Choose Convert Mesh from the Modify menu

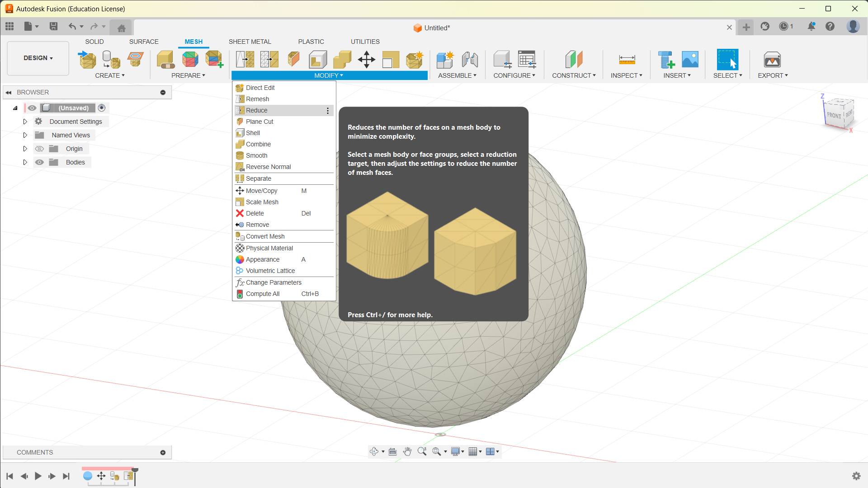[265, 236]
